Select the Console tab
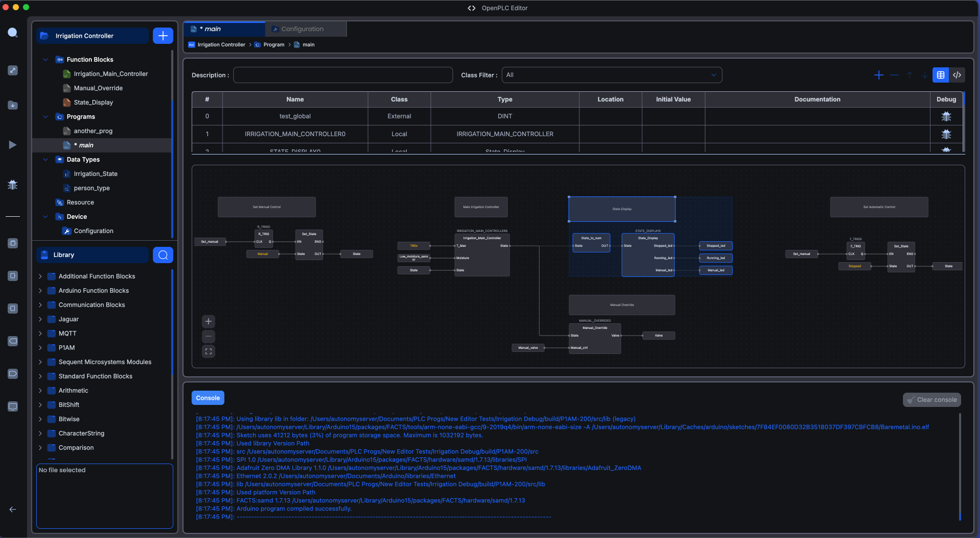 pos(208,398)
